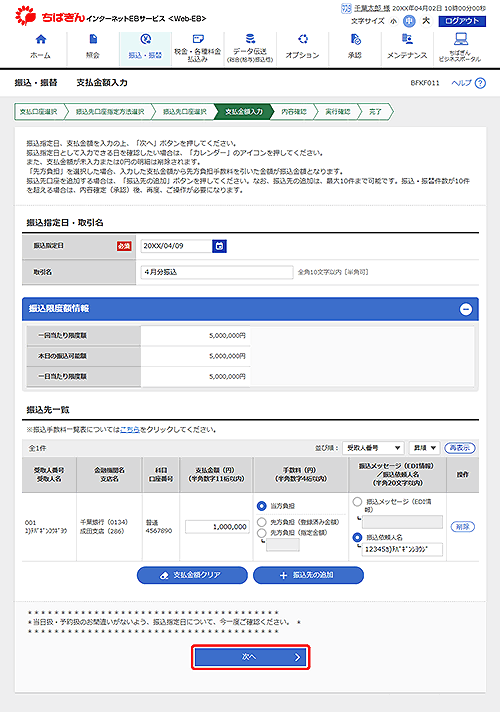Open the 受取人番号 sort dropdown

pos(373,448)
